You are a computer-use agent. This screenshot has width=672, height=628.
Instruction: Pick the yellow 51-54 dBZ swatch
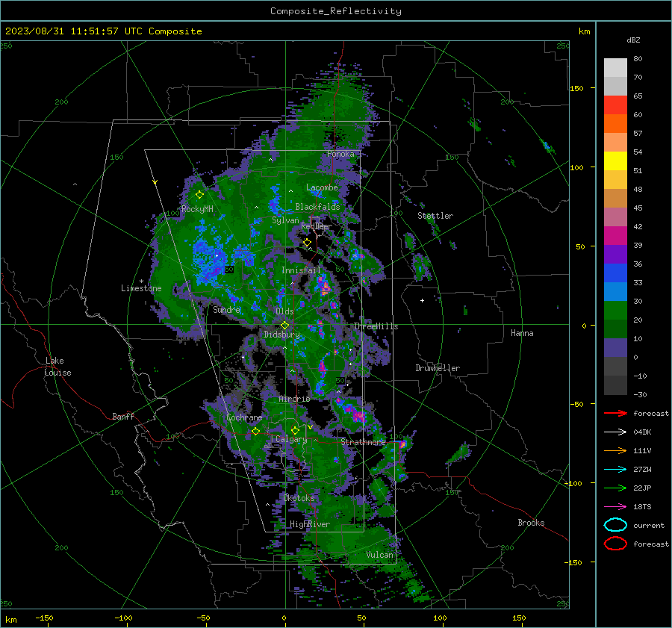coord(615,161)
